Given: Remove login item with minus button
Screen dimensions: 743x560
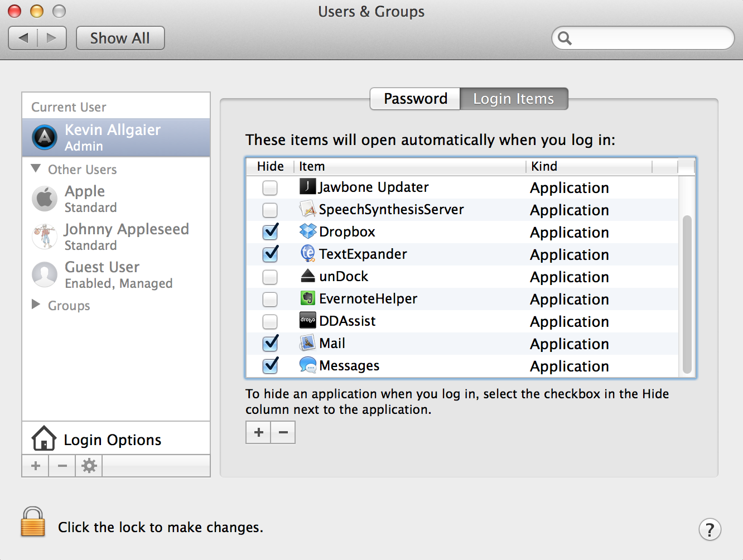Looking at the screenshot, I should pos(283,432).
